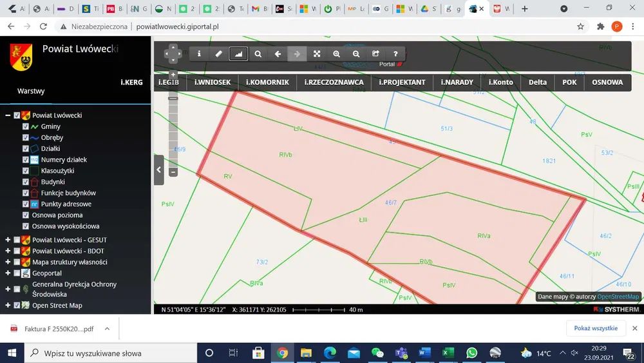The image size is (644, 363).
Task: Enable the Geoportal layer checkbox
Action: [17, 273]
